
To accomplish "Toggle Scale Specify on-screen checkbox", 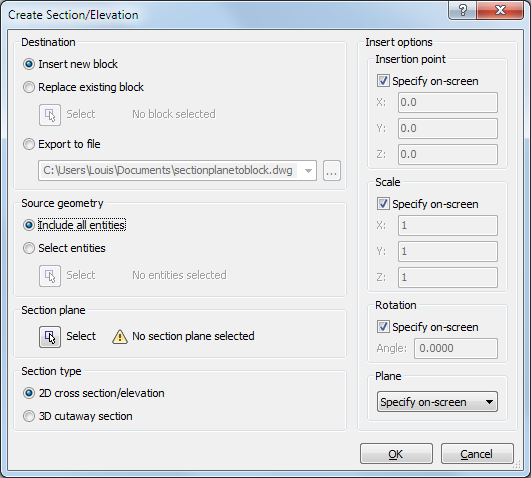I will point(383,204).
